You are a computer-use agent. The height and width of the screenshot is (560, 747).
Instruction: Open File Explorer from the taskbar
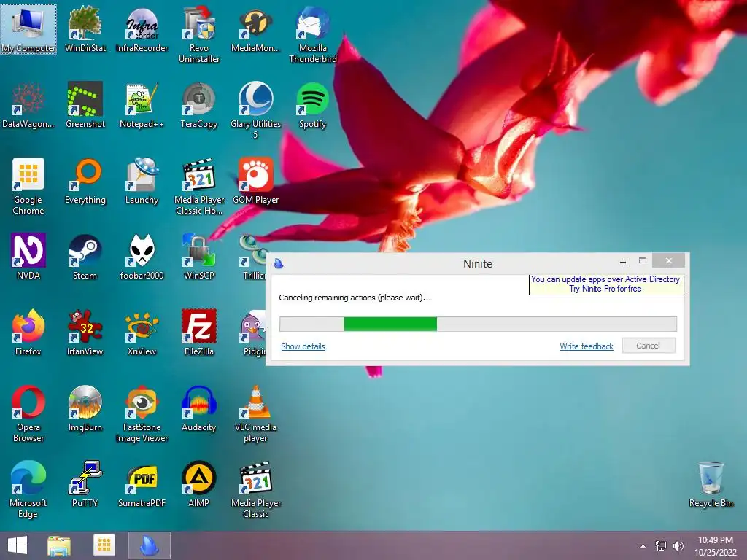tap(59, 545)
